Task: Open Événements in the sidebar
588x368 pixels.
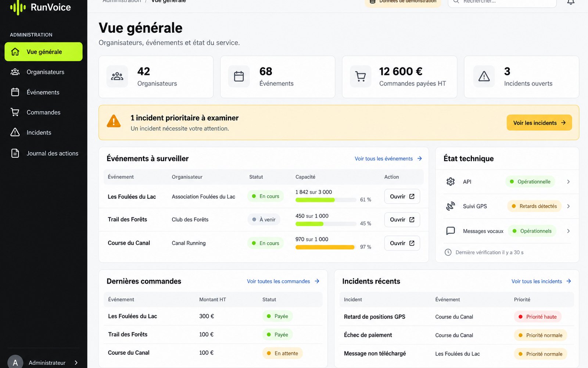Action: coord(43,92)
